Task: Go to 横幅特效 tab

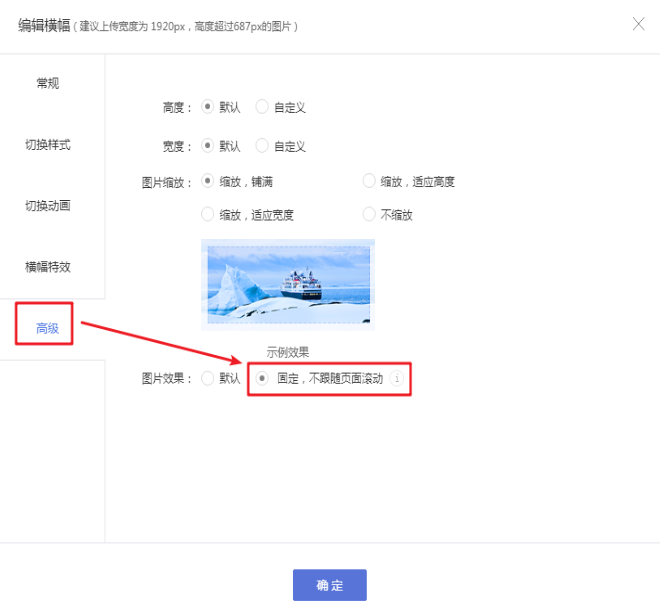Action: tap(48, 267)
